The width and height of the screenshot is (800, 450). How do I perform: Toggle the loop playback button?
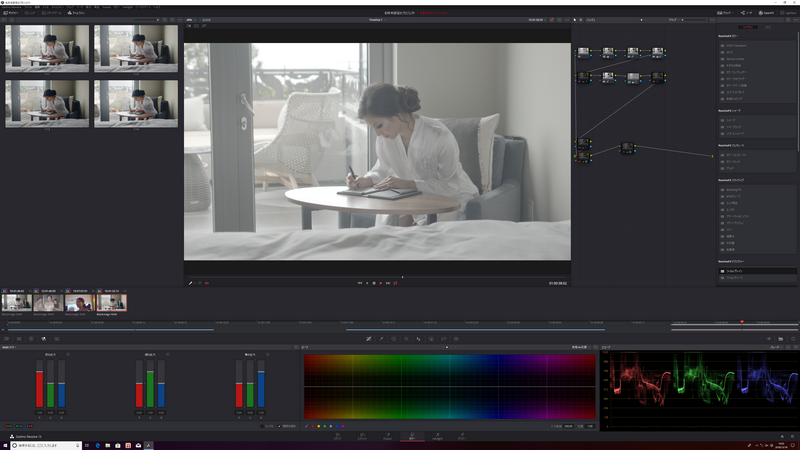[395, 283]
